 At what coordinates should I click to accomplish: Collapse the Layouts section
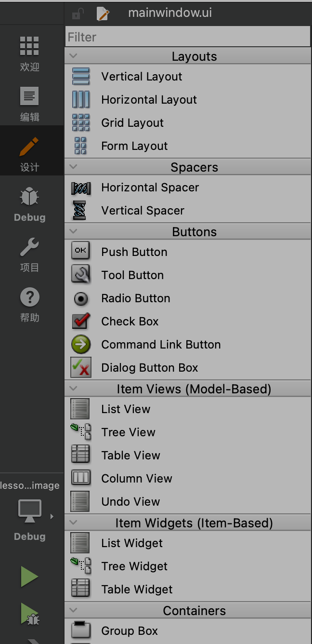coord(73,56)
